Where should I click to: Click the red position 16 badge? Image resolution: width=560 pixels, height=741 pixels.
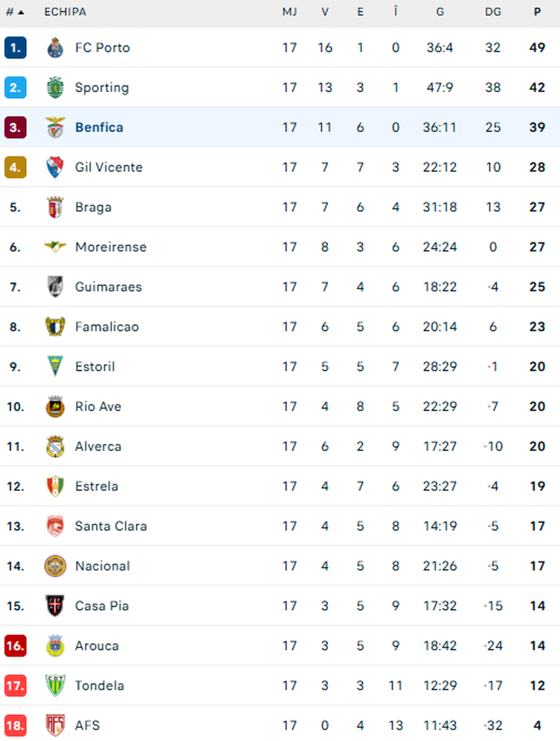tap(15, 646)
